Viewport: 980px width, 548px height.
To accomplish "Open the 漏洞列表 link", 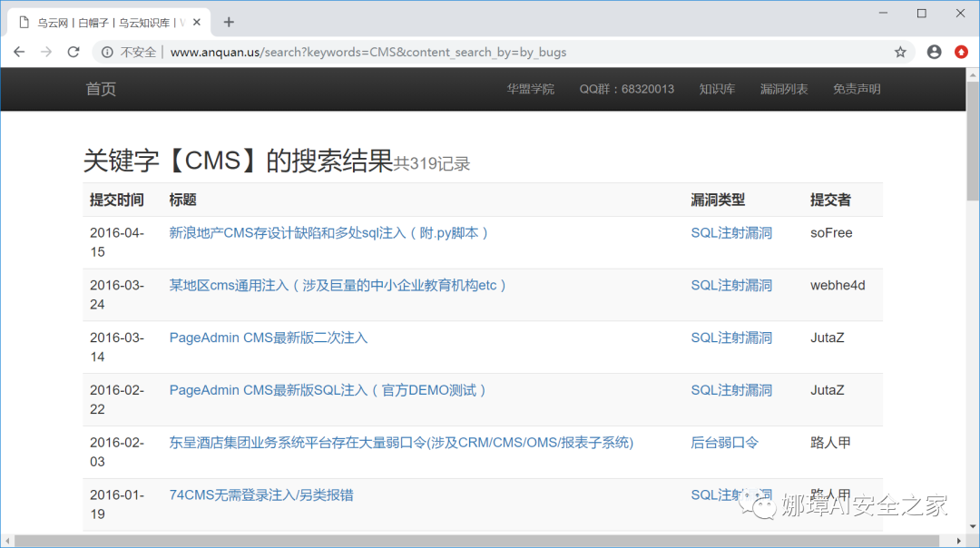I will 784,89.
